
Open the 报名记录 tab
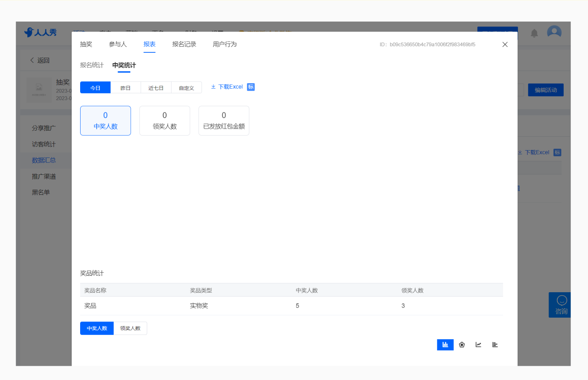pyautogui.click(x=184, y=44)
